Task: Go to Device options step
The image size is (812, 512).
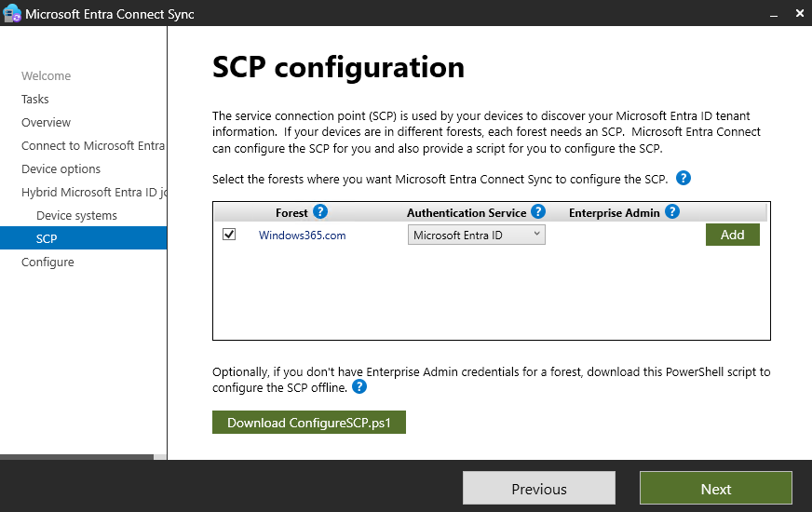Action: (61, 168)
